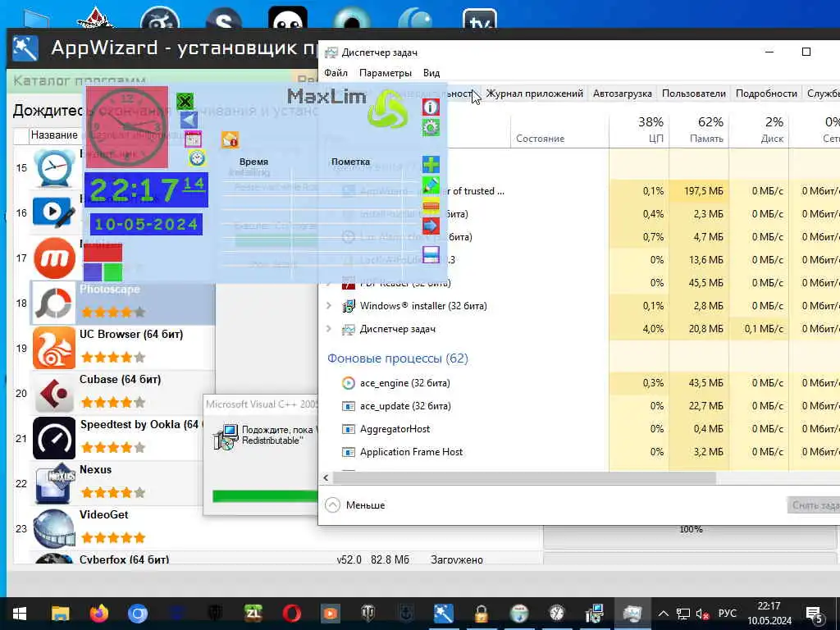This screenshot has height=630, width=840.
Task: Click the Название column header in AppWizard
Action: tap(54, 135)
